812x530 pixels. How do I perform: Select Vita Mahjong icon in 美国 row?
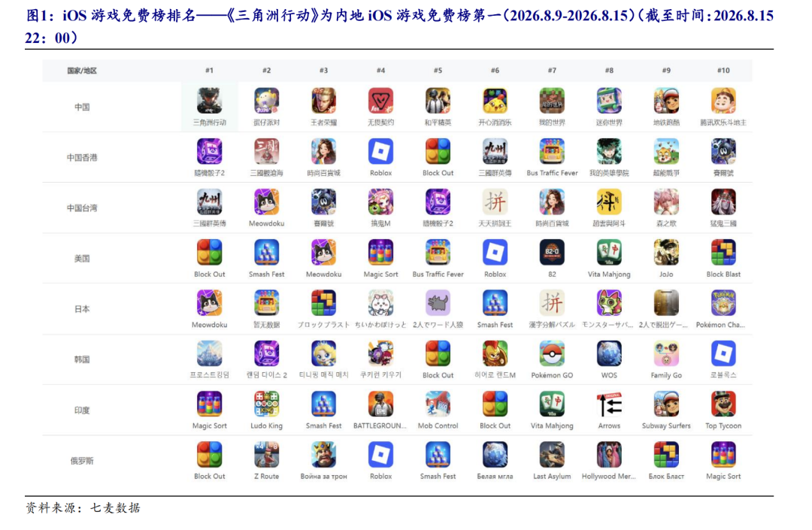(609, 252)
